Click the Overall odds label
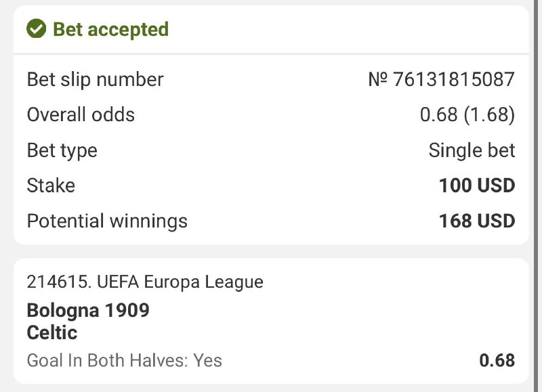Screen dimensions: 542x392 [x=81, y=114]
